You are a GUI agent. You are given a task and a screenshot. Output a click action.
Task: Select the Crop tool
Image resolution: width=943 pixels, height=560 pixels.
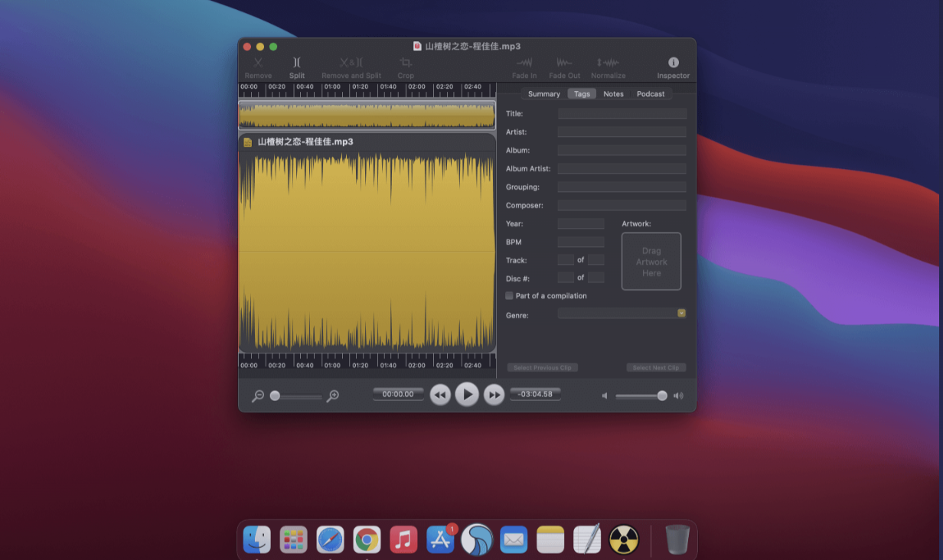[x=406, y=67]
